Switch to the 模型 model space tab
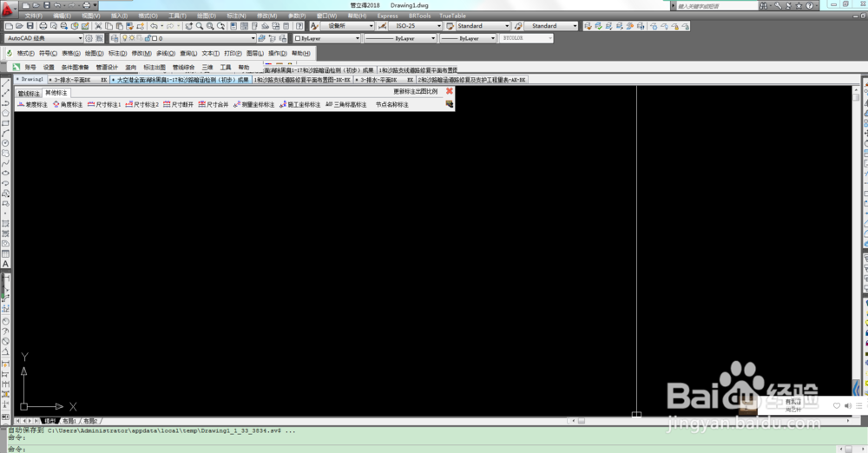Image resolution: width=868 pixels, height=453 pixels. pyautogui.click(x=49, y=421)
